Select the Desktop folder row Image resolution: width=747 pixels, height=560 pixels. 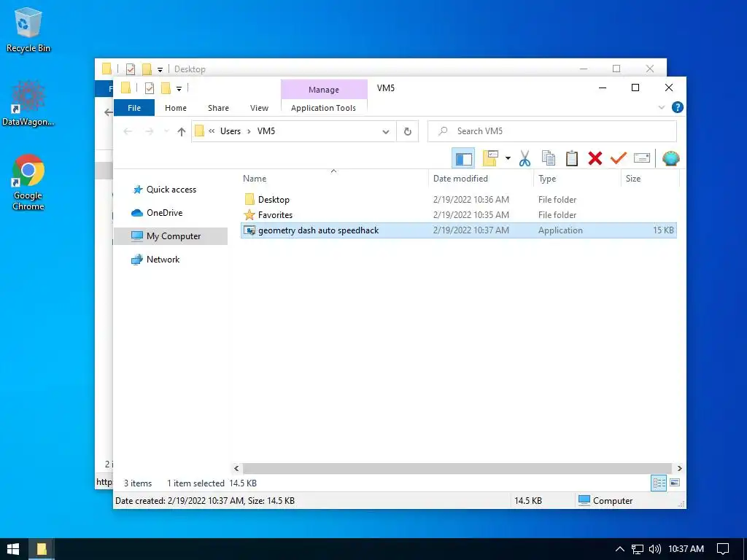[x=459, y=200]
